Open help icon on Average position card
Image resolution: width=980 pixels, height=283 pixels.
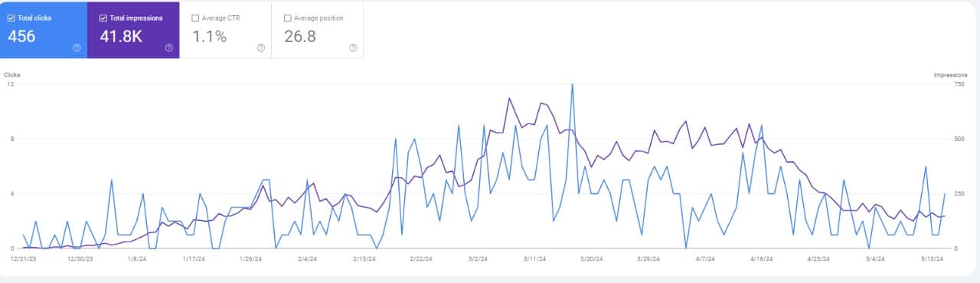click(353, 48)
